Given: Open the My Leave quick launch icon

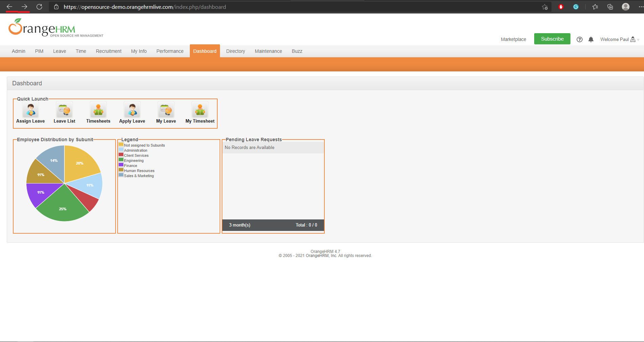Looking at the screenshot, I should pos(166,110).
